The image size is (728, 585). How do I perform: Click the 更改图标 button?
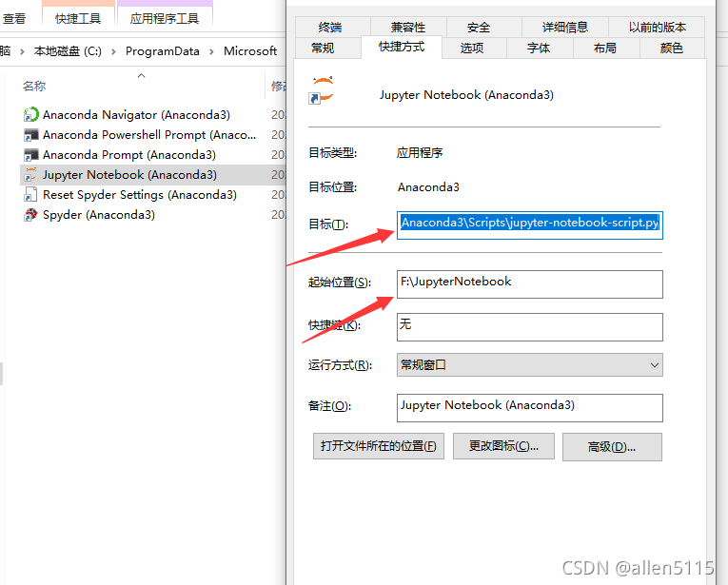click(503, 446)
